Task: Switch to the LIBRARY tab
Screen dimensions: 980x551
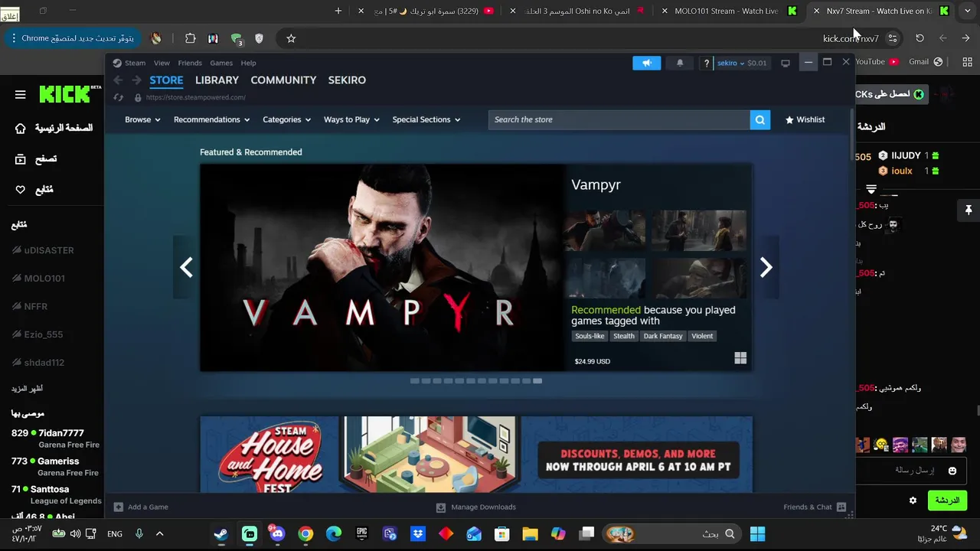Action: click(x=217, y=80)
